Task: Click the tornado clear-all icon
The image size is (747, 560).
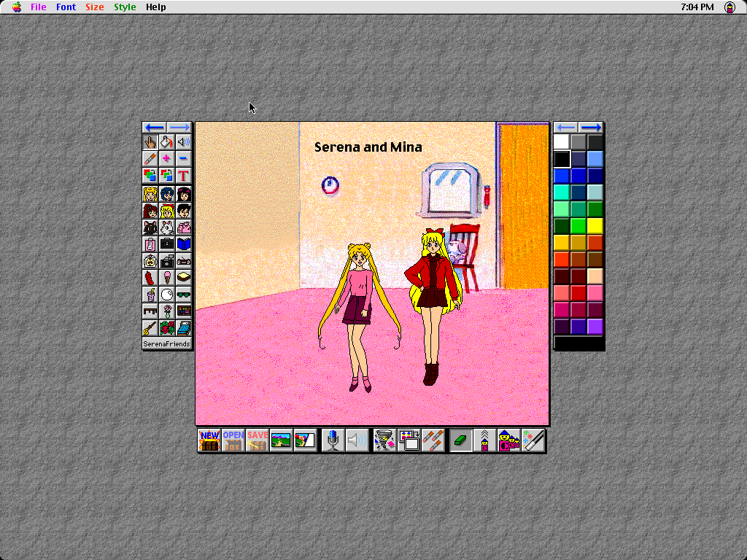Action: pos(384,440)
